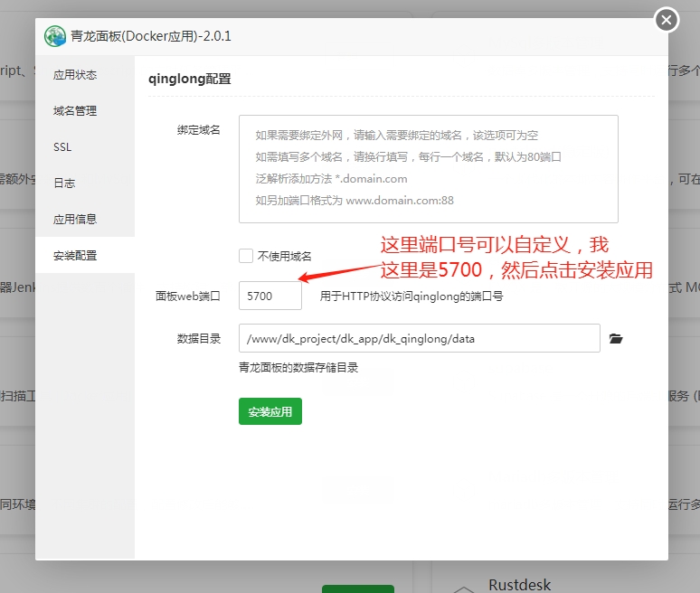Enable the 不使用域名 checkbox
This screenshot has width=700, height=593.
tap(246, 256)
